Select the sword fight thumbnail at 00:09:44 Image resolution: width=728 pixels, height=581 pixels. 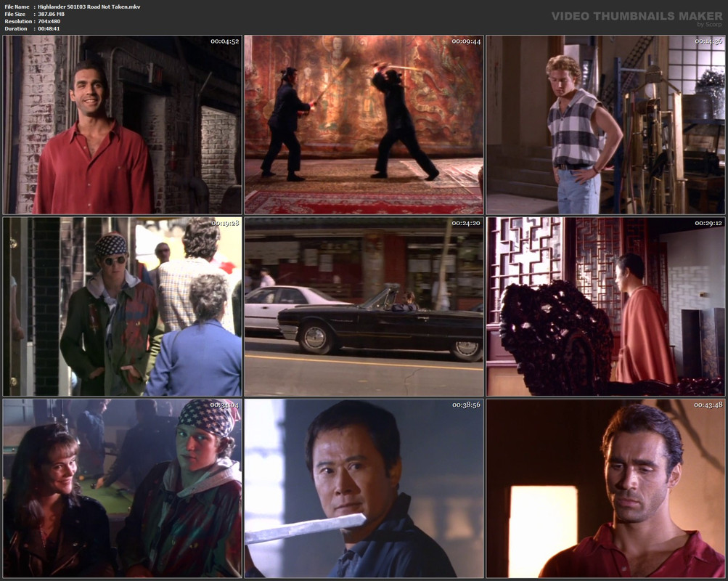tap(364, 124)
